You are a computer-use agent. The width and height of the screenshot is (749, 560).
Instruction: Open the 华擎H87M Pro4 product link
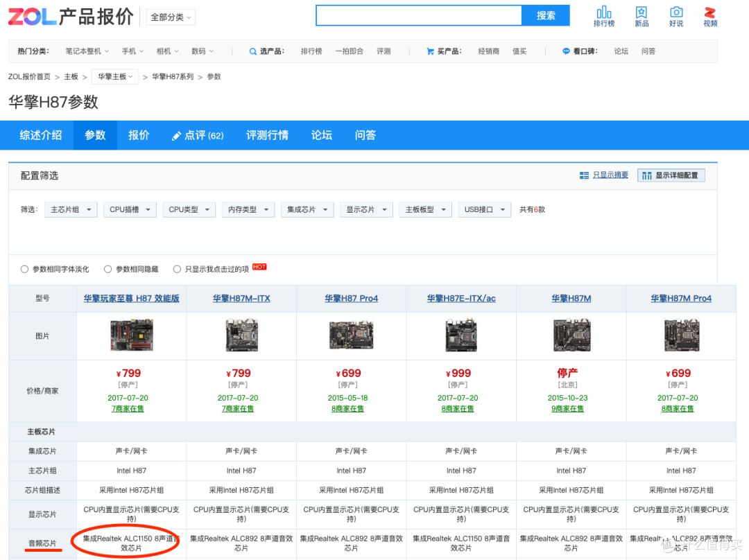tap(681, 299)
